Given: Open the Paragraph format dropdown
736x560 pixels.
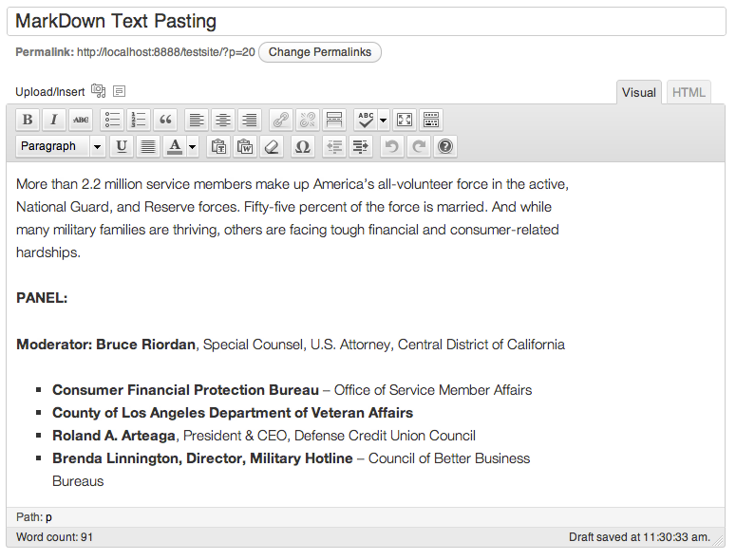Looking at the screenshot, I should [61, 146].
